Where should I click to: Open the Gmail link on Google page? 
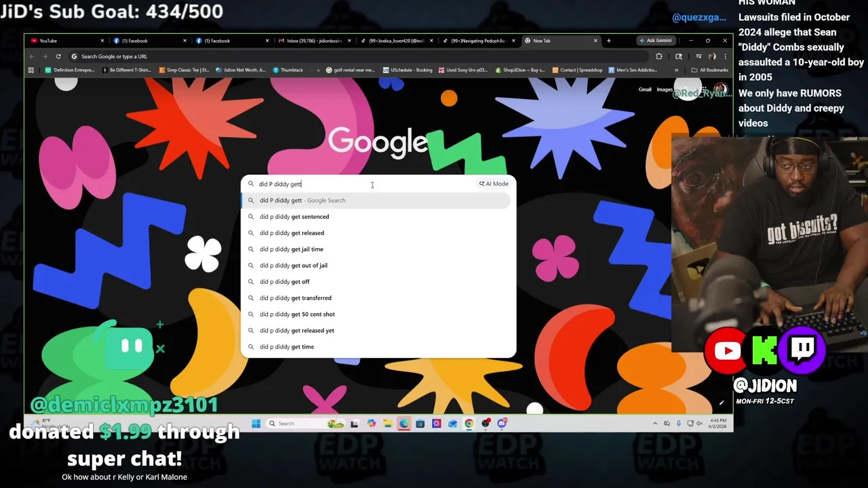[x=645, y=89]
